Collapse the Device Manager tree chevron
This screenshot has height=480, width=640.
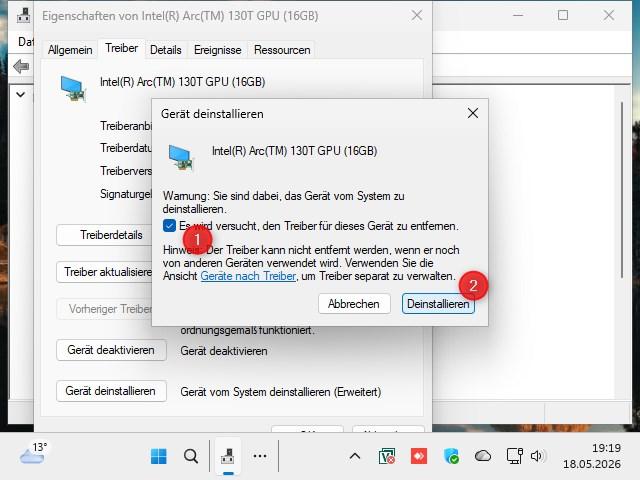point(20,95)
